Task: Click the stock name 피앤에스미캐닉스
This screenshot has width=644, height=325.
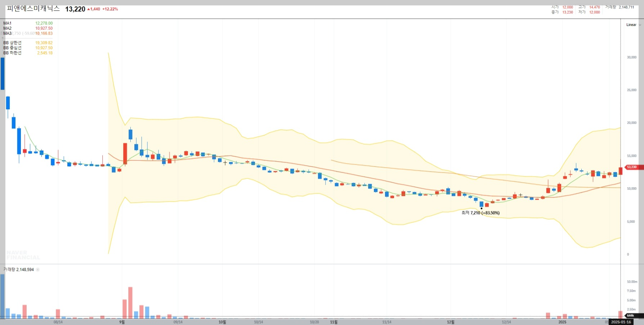Action: click(33, 9)
